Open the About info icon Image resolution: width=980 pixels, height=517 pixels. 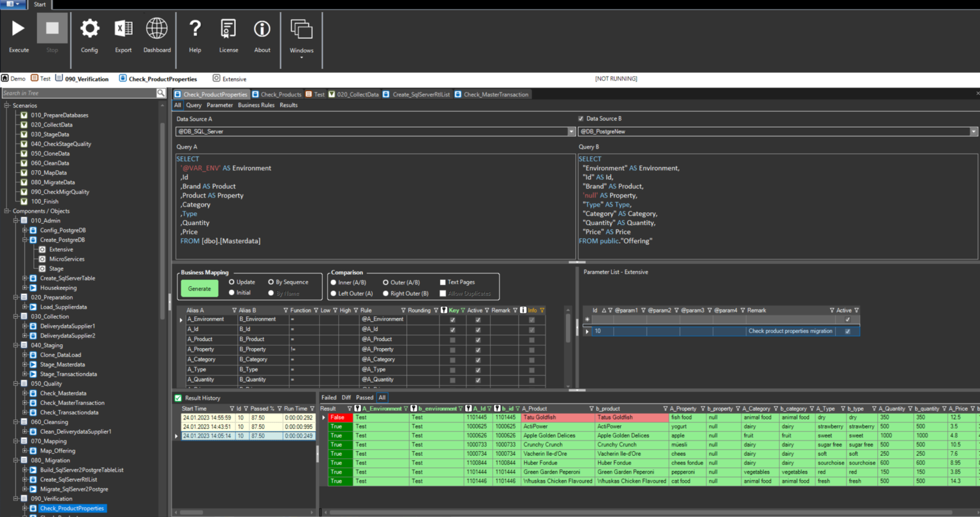tap(262, 29)
